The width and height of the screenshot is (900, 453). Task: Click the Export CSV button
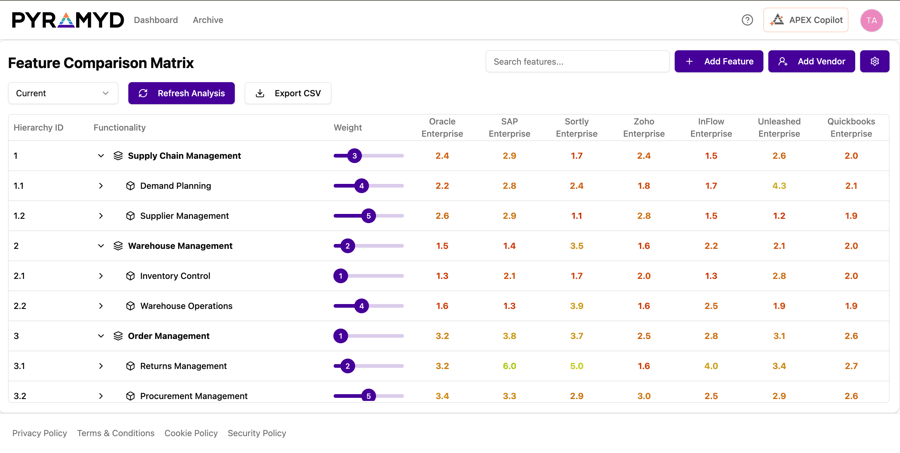(288, 93)
